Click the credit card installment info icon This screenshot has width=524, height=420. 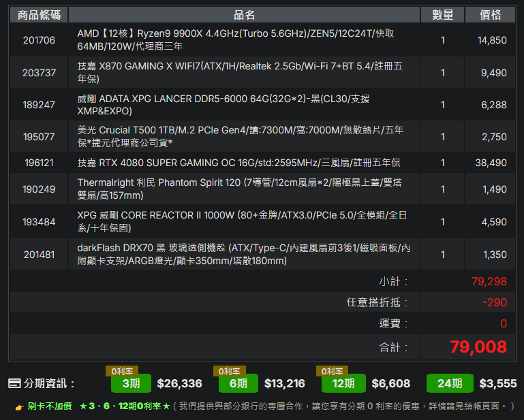tap(14, 383)
